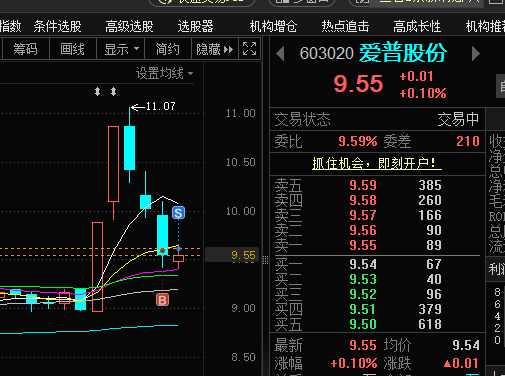
Task: Enable the 画线 drawing tool
Action: point(73,49)
